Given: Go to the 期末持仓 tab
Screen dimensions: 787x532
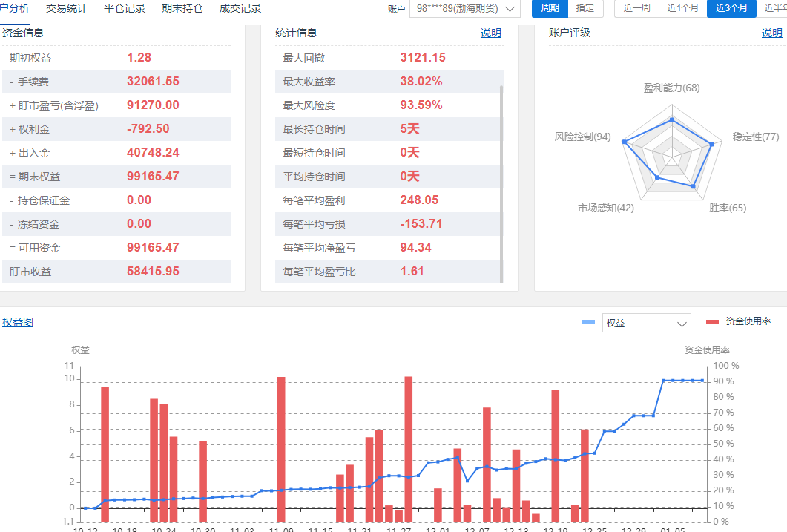Looking at the screenshot, I should (x=182, y=9).
